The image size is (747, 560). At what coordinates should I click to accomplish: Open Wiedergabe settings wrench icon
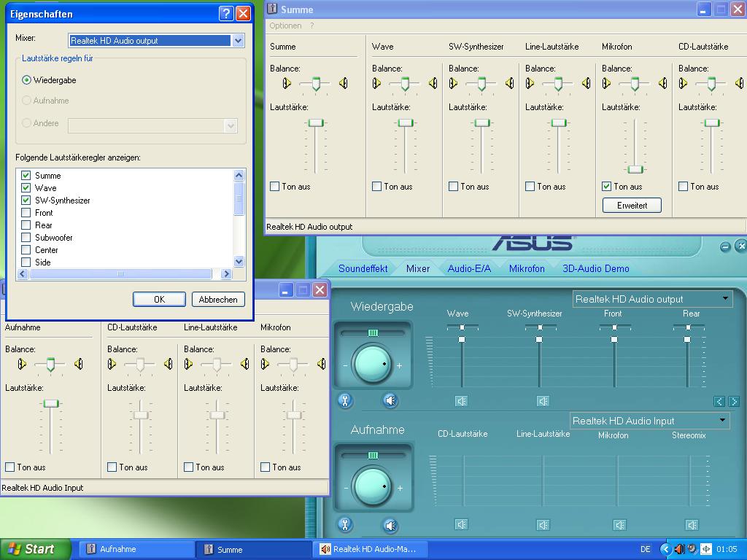tap(345, 400)
